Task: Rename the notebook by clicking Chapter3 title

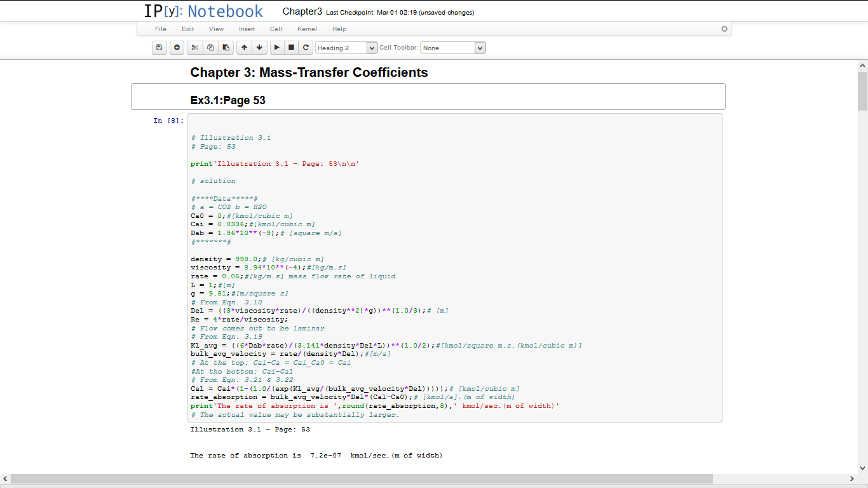Action: point(302,11)
